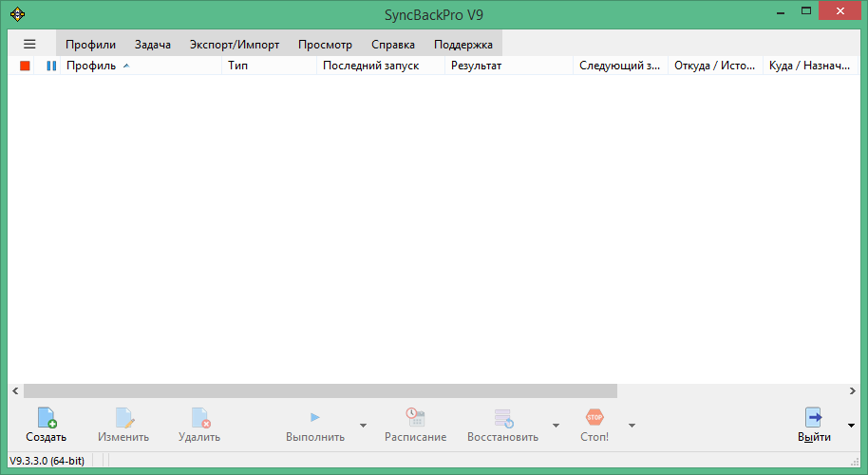Sort by Следующий з... column header
This screenshot has height=475, width=868.
pos(620,66)
